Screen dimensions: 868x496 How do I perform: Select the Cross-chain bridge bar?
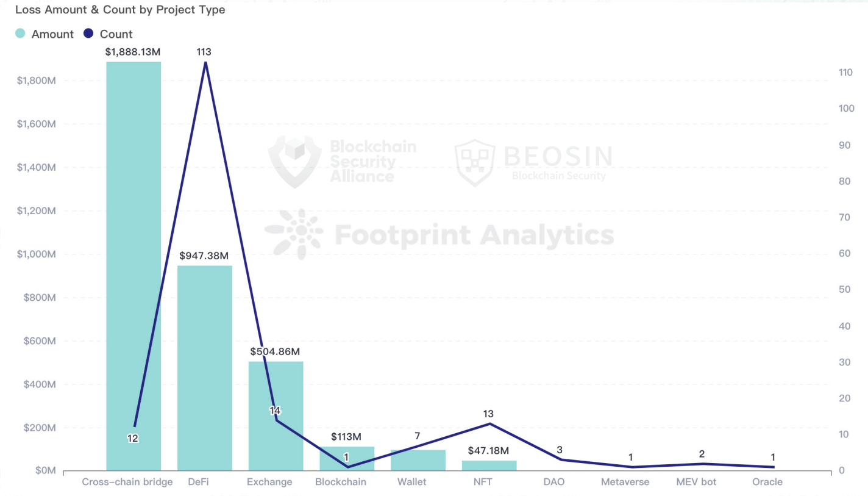(133, 266)
